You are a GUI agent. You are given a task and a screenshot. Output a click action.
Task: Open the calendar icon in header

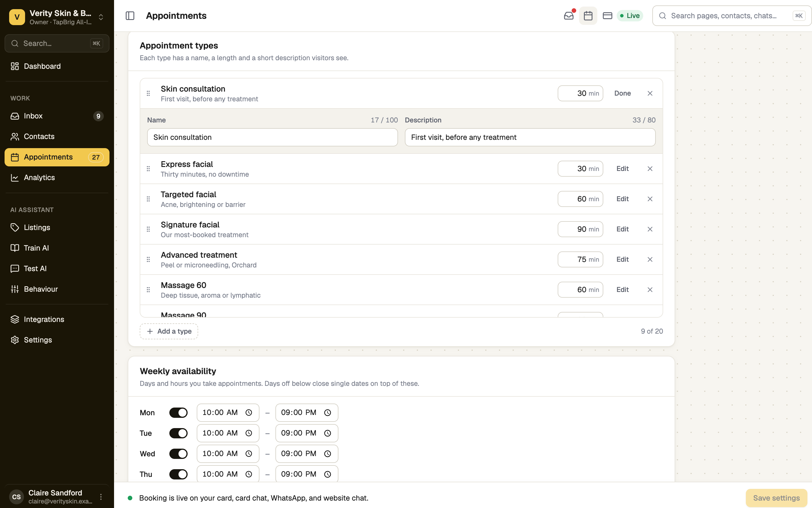point(588,16)
